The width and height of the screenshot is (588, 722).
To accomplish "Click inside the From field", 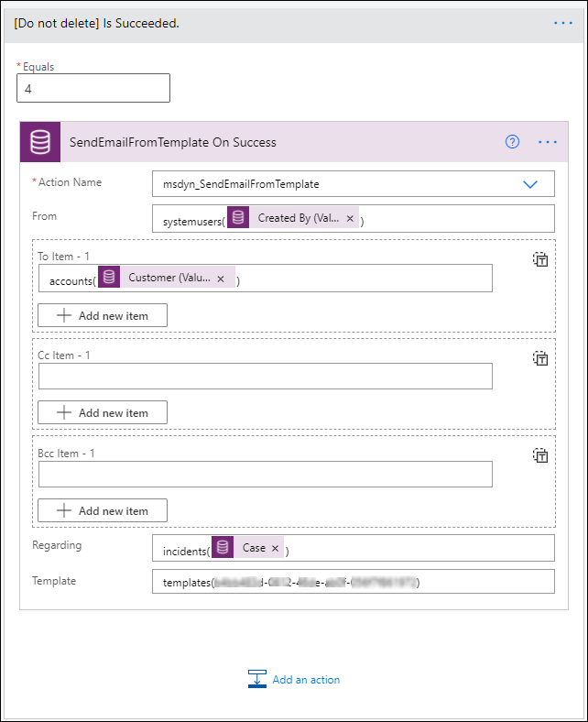I will [354, 218].
